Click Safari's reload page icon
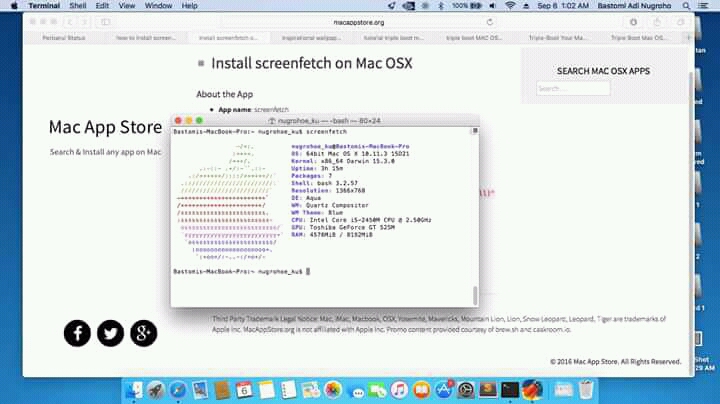This screenshot has width=720, height=404. coord(490,22)
